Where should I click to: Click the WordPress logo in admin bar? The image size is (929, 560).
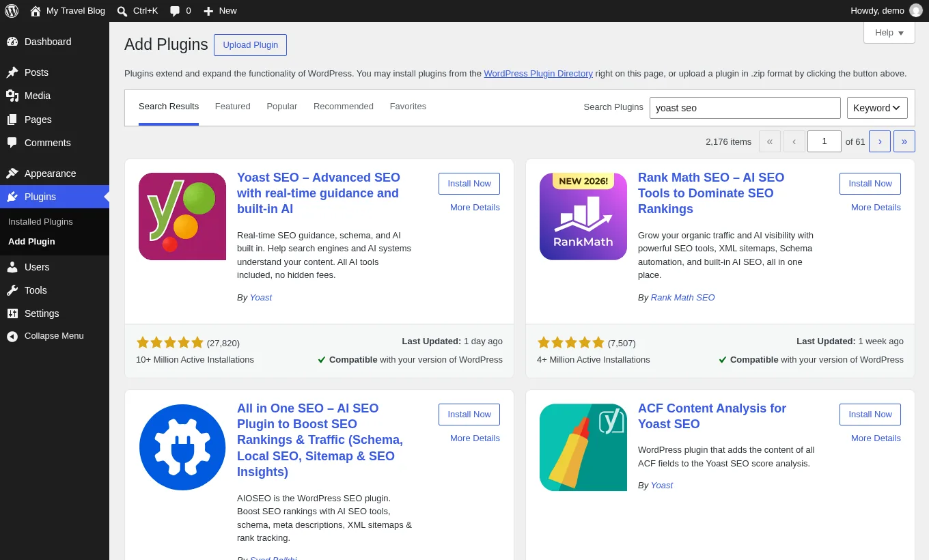tap(12, 11)
